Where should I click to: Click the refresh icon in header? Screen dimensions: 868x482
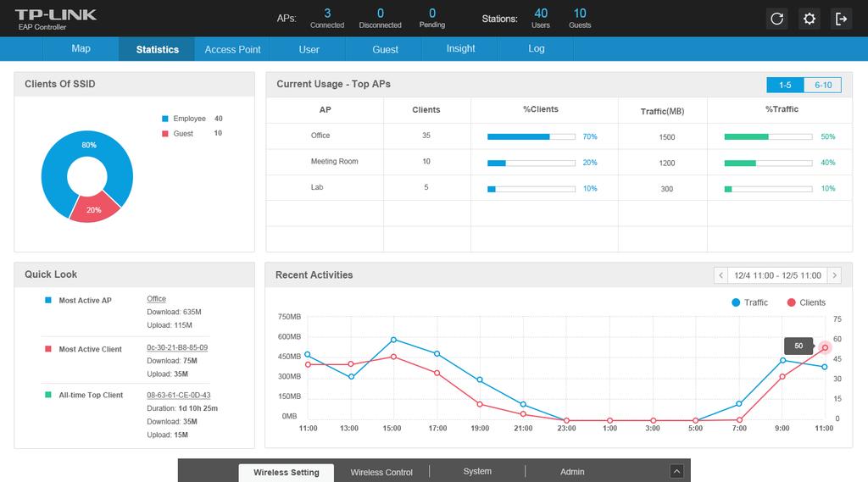[776, 19]
